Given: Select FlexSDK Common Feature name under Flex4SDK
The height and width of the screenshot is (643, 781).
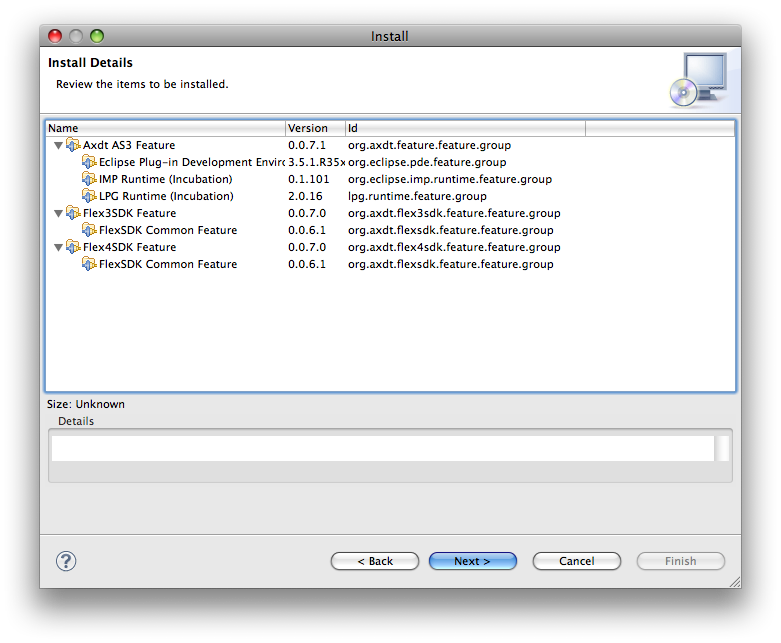Looking at the screenshot, I should click(x=168, y=264).
